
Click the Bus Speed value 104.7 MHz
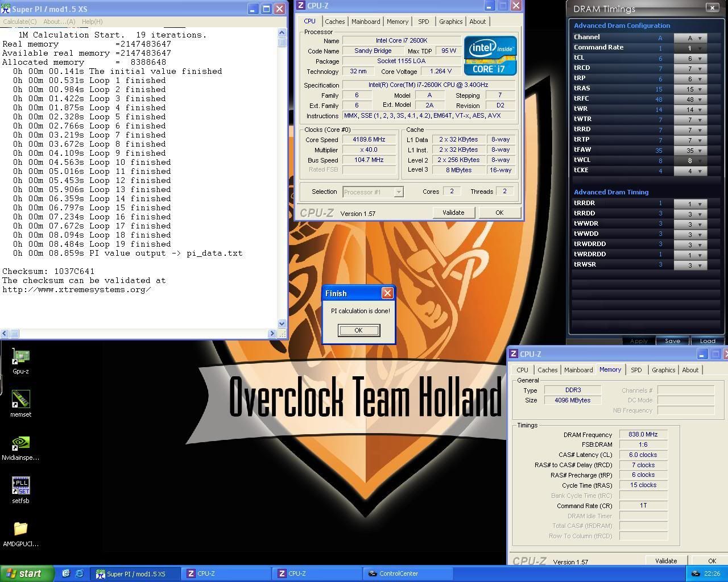pyautogui.click(x=369, y=160)
